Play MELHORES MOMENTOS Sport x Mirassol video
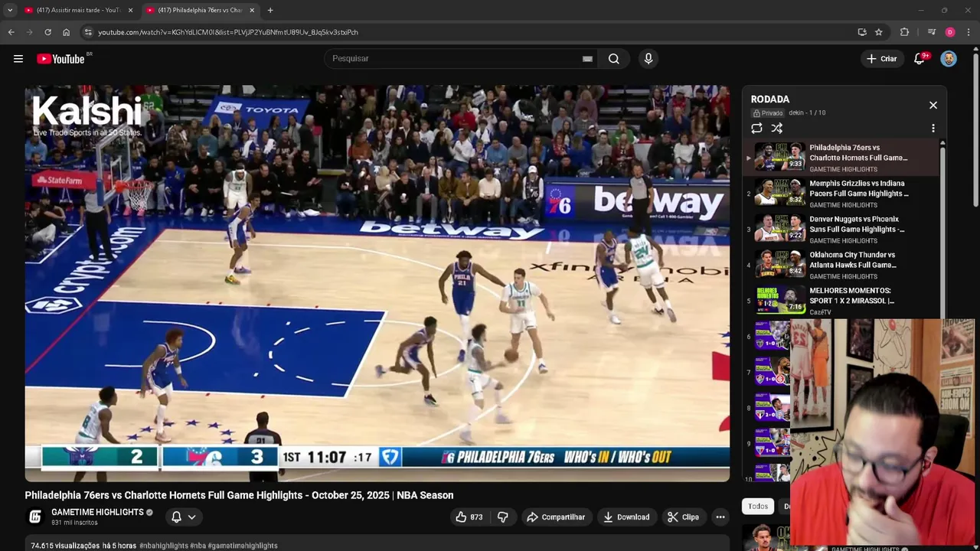 [x=842, y=301]
